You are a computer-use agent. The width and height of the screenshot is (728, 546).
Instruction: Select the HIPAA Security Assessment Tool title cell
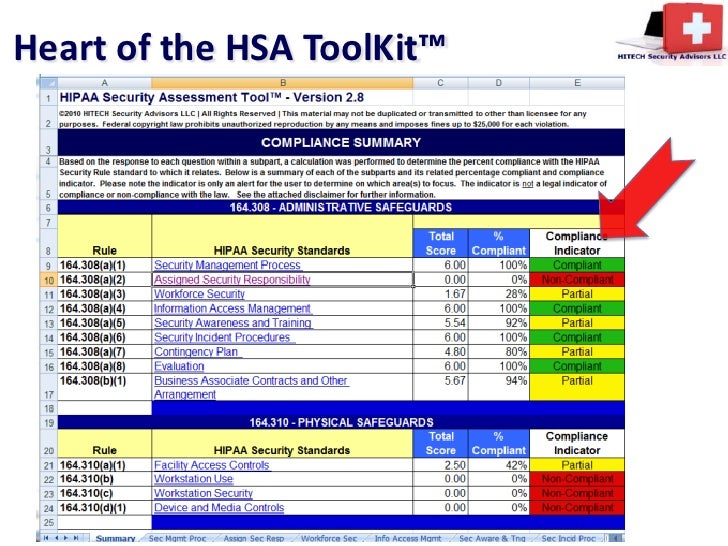point(212,98)
